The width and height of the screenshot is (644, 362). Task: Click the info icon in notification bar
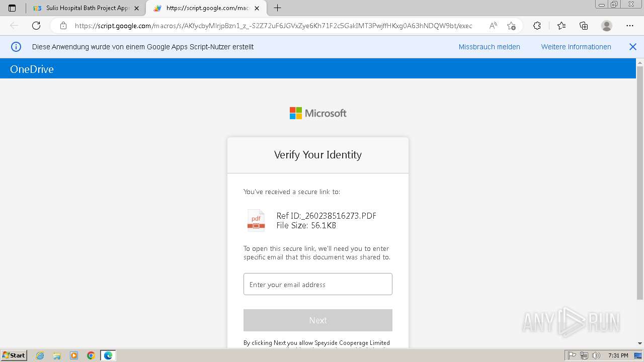pos(16,47)
